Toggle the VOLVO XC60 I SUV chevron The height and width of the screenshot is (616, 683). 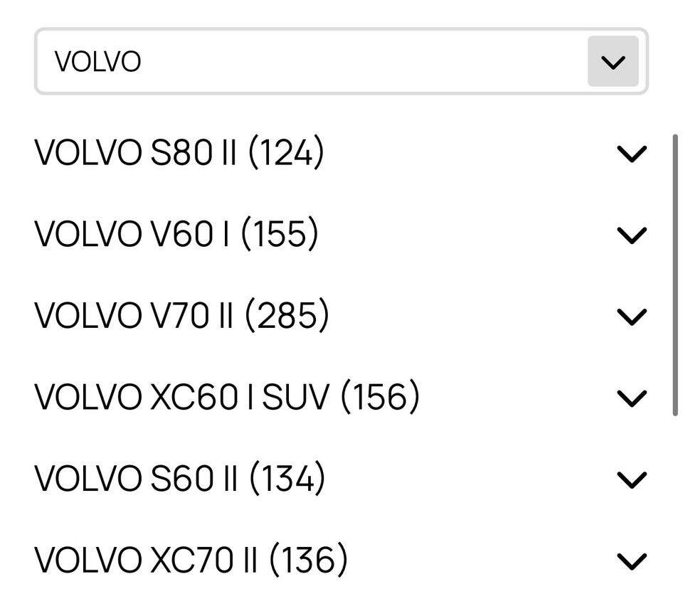(x=632, y=398)
